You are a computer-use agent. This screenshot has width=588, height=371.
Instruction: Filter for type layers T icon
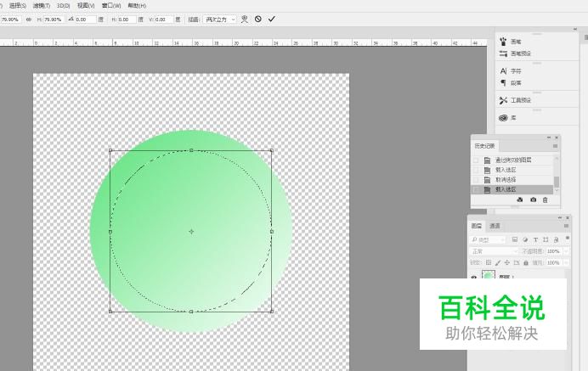[535, 239]
